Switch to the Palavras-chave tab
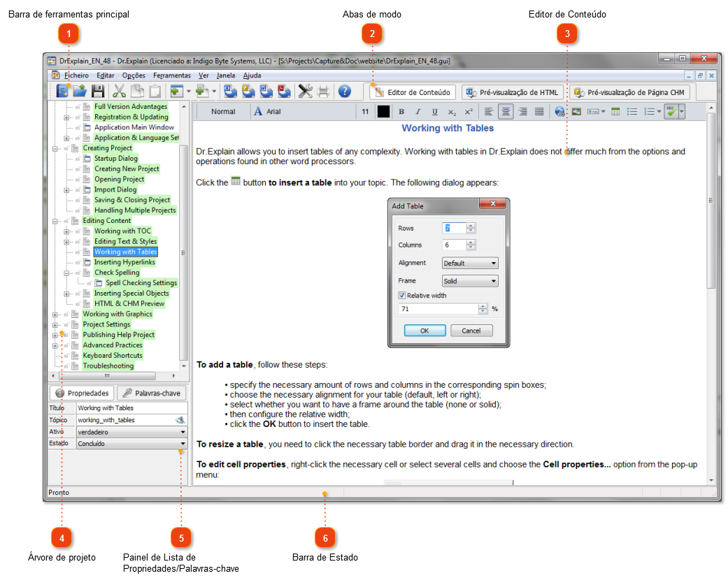Viewport: 728px width, 585px height. (151, 393)
